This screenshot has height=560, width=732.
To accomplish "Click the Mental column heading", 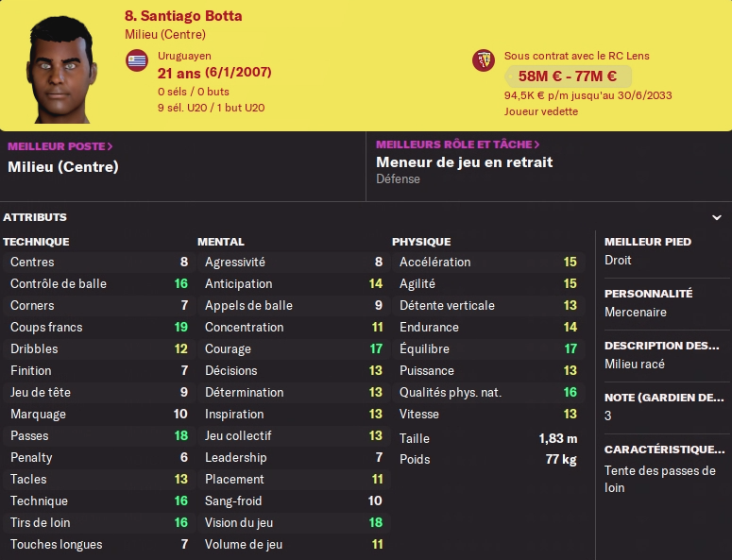I will tap(221, 242).
